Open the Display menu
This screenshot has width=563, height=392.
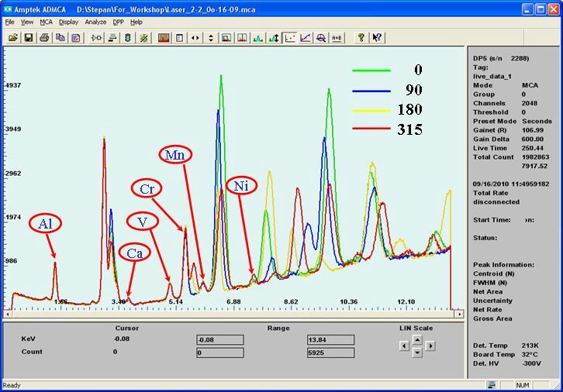click(68, 22)
